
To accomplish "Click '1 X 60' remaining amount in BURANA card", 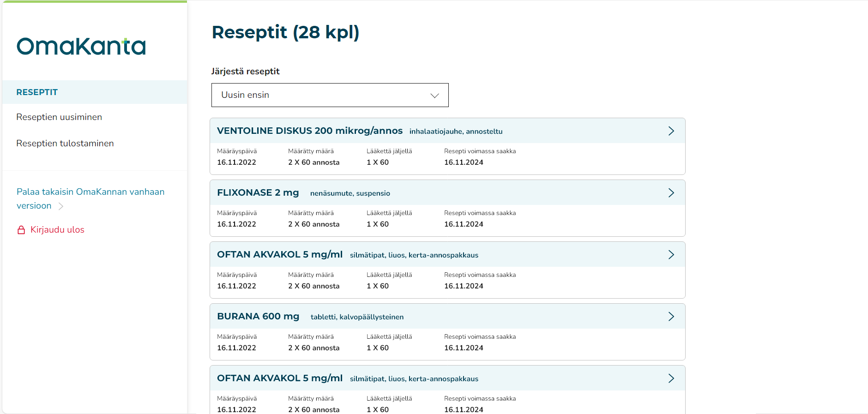I will (378, 348).
